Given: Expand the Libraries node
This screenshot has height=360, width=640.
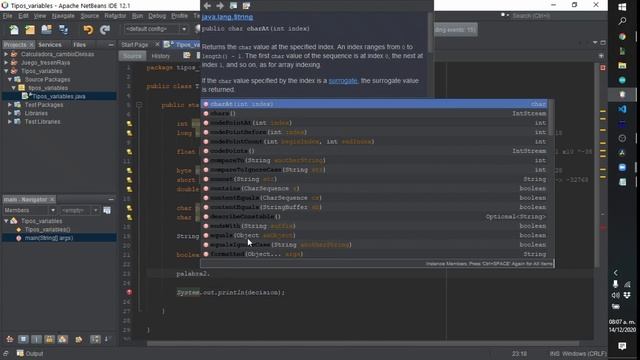Looking at the screenshot, I should [x=10, y=113].
